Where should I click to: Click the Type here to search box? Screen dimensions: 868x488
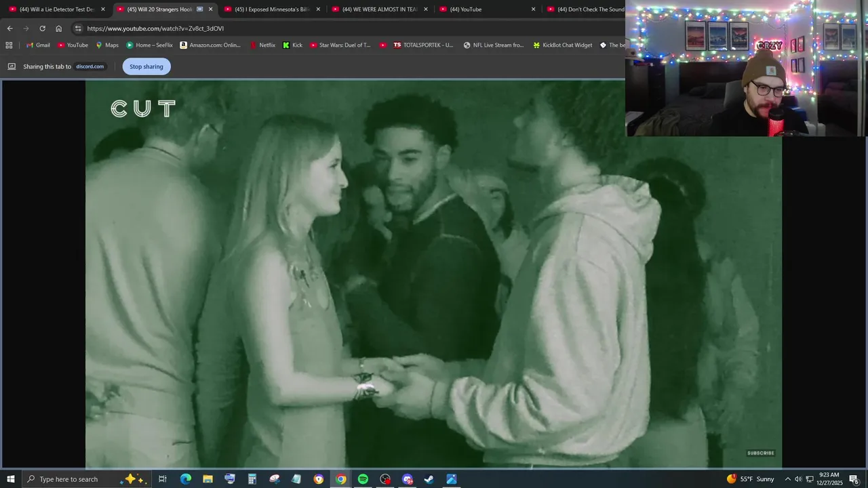coord(87,479)
